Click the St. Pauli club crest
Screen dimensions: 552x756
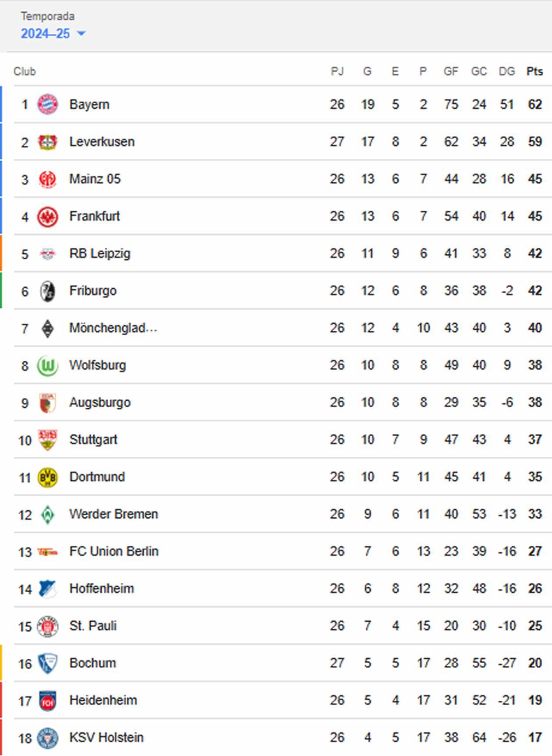(48, 626)
